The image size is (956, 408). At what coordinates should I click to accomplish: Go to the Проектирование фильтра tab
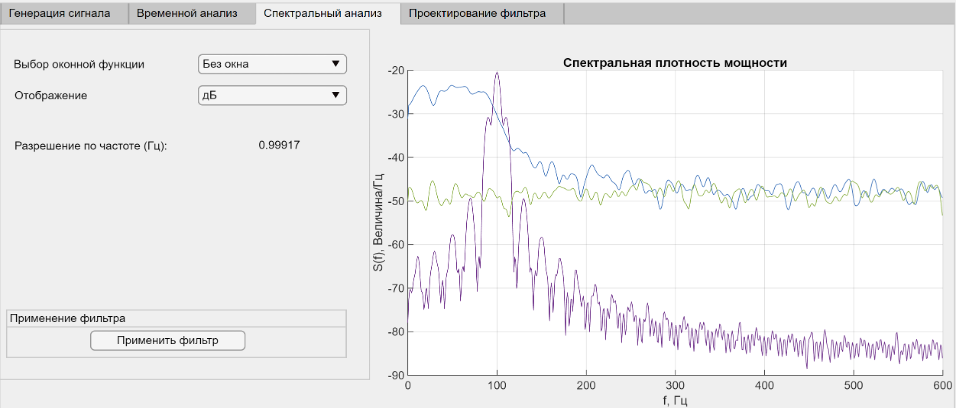point(482,13)
